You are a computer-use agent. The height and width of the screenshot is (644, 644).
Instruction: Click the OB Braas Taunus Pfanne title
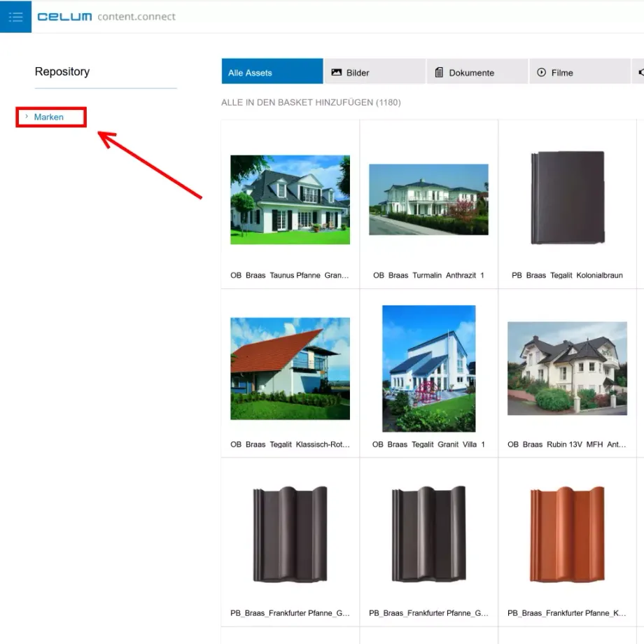(x=290, y=275)
